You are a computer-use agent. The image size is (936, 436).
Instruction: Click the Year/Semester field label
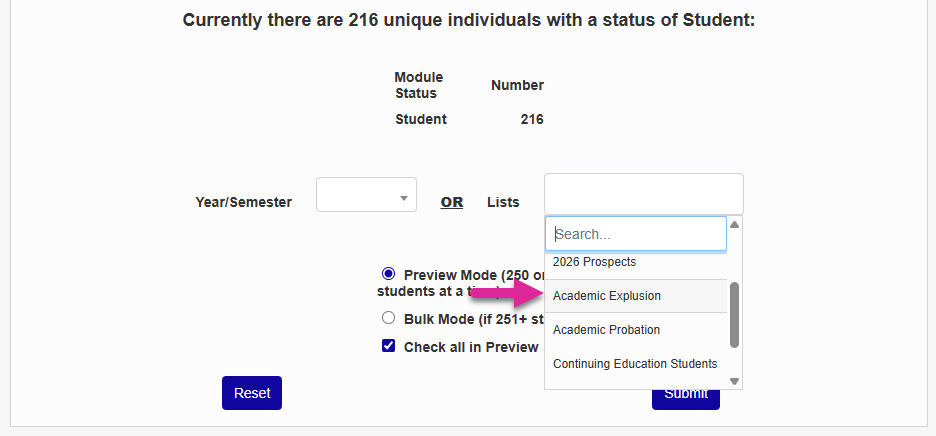click(x=244, y=202)
